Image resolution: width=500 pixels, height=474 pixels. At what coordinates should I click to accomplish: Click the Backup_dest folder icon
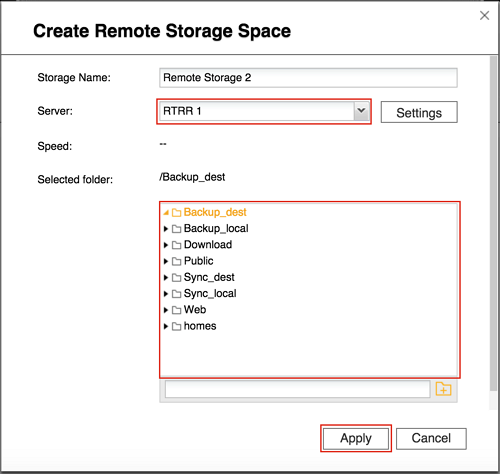coord(176,213)
